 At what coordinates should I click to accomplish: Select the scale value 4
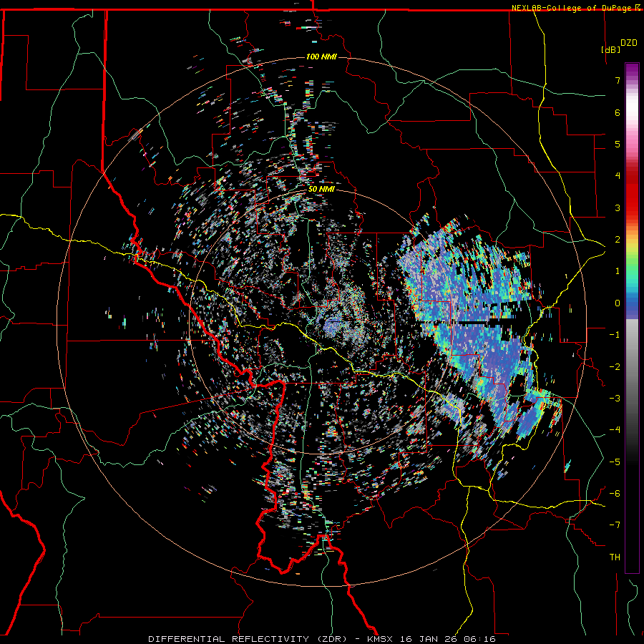pos(618,176)
